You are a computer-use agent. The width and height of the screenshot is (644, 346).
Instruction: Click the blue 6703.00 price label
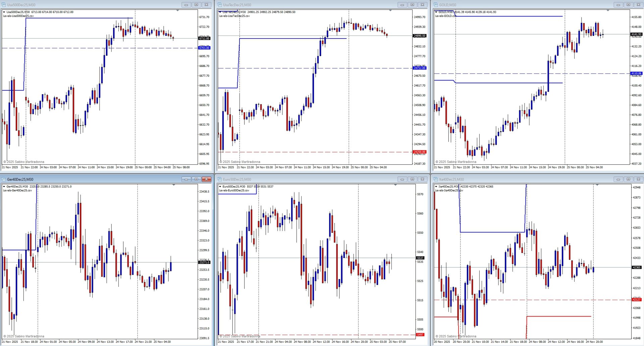pyautogui.click(x=204, y=48)
